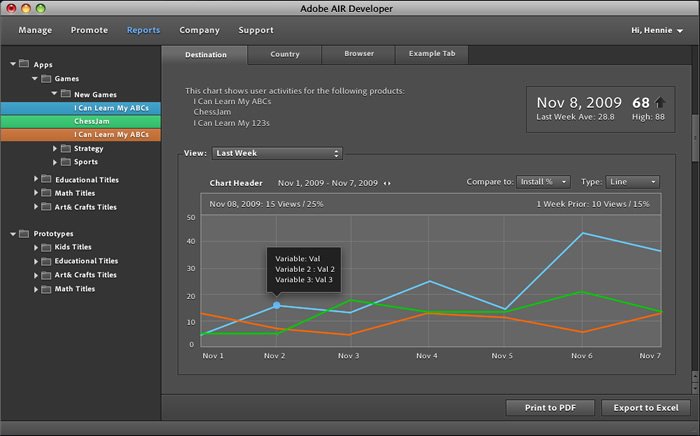Expand Art& Crafts Titles under Prototypes
This screenshot has width=700, height=436.
[36, 275]
